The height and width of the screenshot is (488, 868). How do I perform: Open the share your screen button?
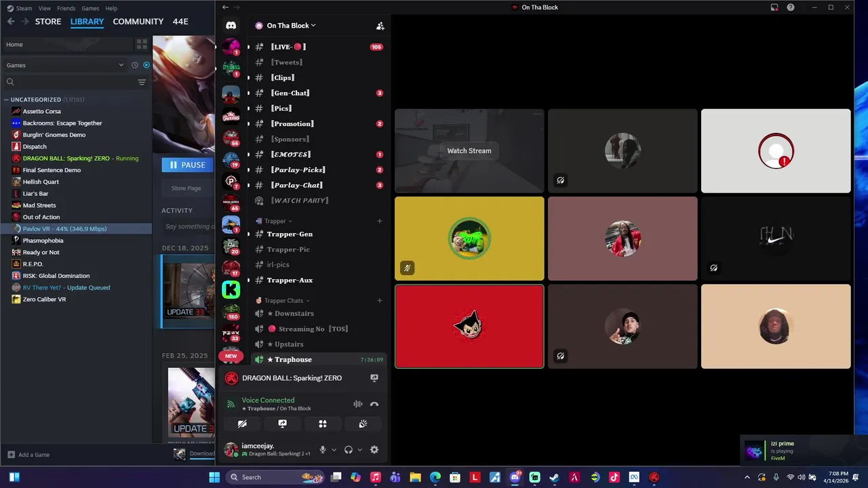coord(282,424)
